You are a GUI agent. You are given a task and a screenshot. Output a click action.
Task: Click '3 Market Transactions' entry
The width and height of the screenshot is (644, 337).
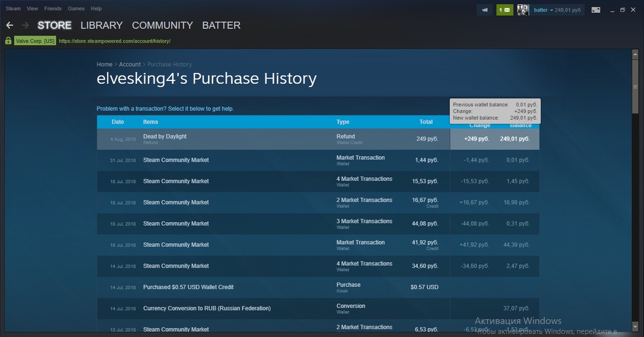pos(364,221)
